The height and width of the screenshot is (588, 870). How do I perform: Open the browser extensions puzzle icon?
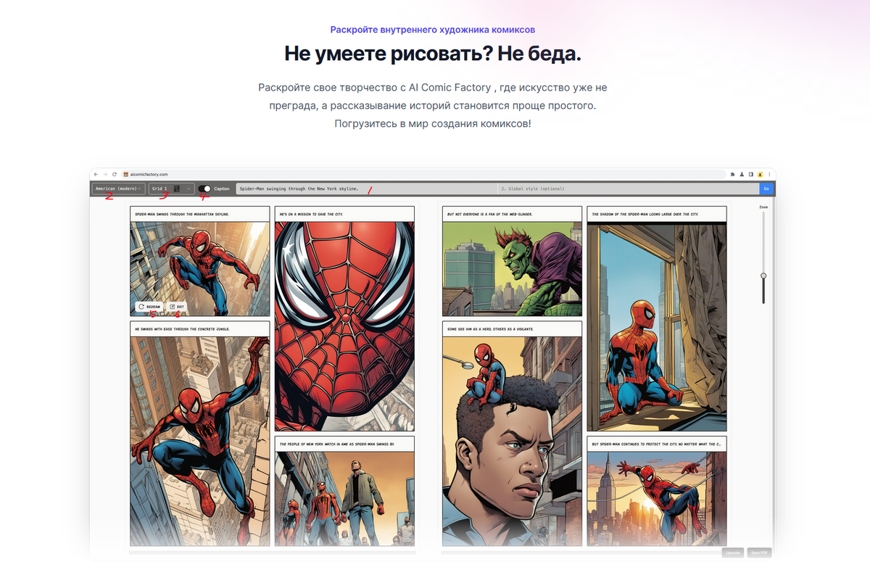[733, 174]
